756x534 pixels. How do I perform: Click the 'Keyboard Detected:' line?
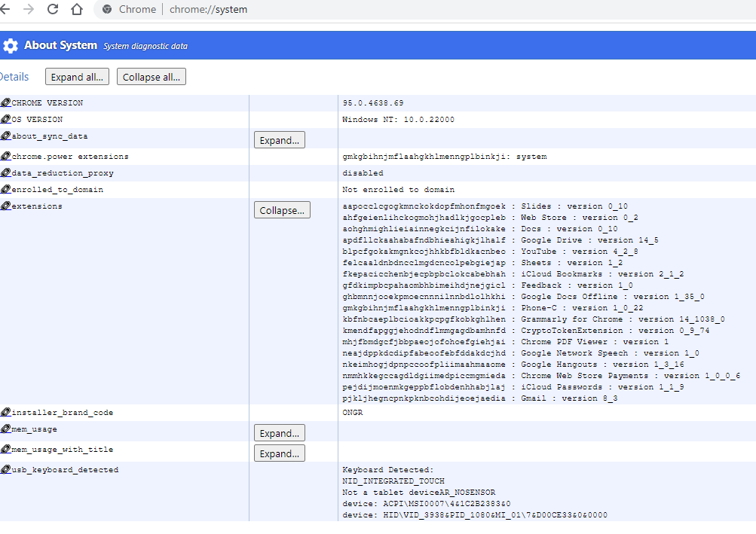pyautogui.click(x=388, y=470)
